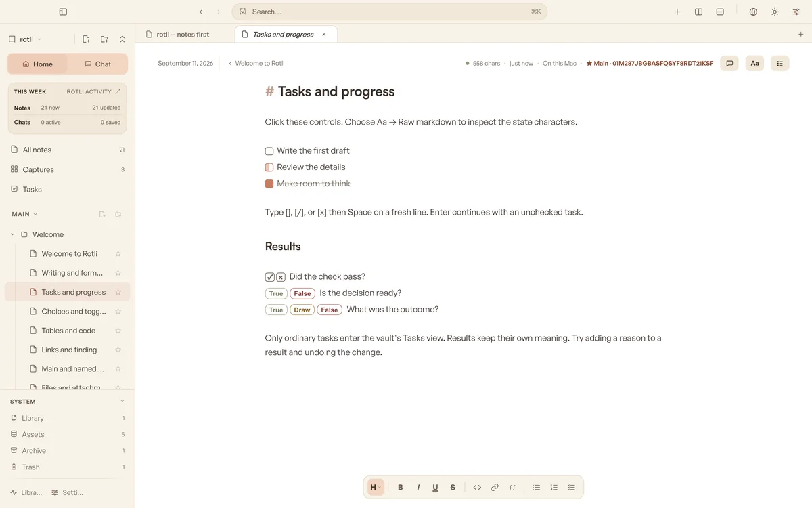Select the Tasks and progress tab

click(283, 34)
